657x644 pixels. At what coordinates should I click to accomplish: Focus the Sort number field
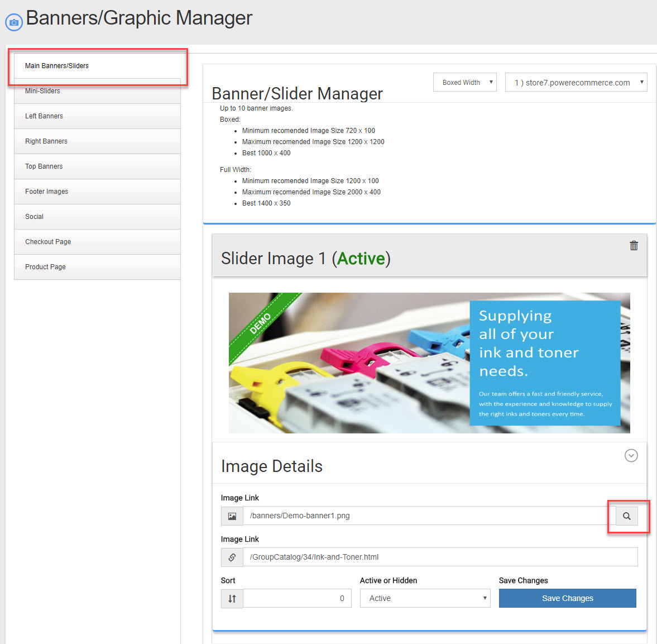(x=297, y=599)
